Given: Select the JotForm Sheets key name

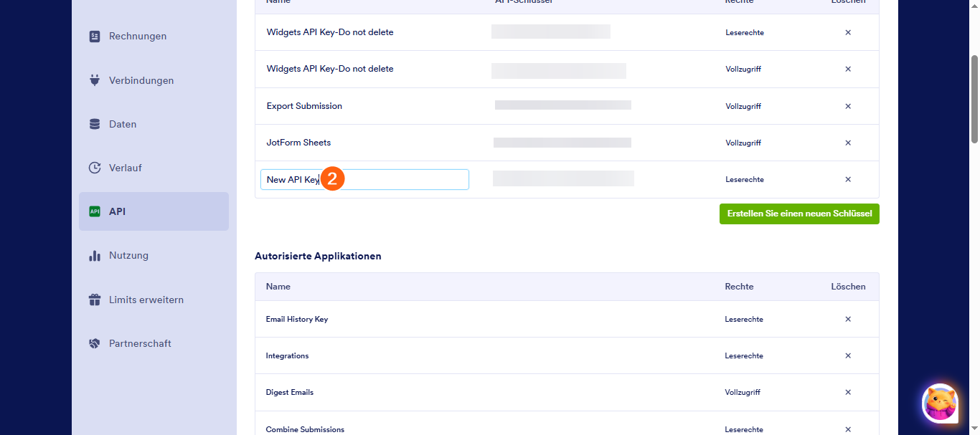Looking at the screenshot, I should click(298, 143).
